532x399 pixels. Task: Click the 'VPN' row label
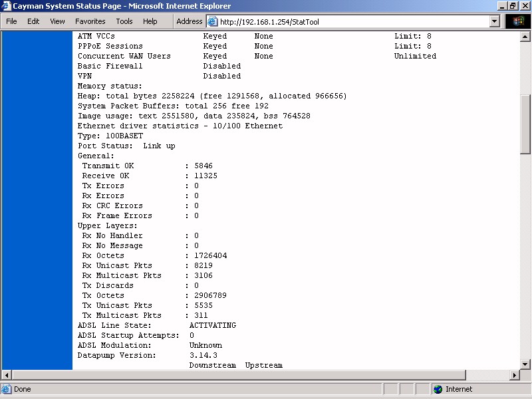click(84, 76)
